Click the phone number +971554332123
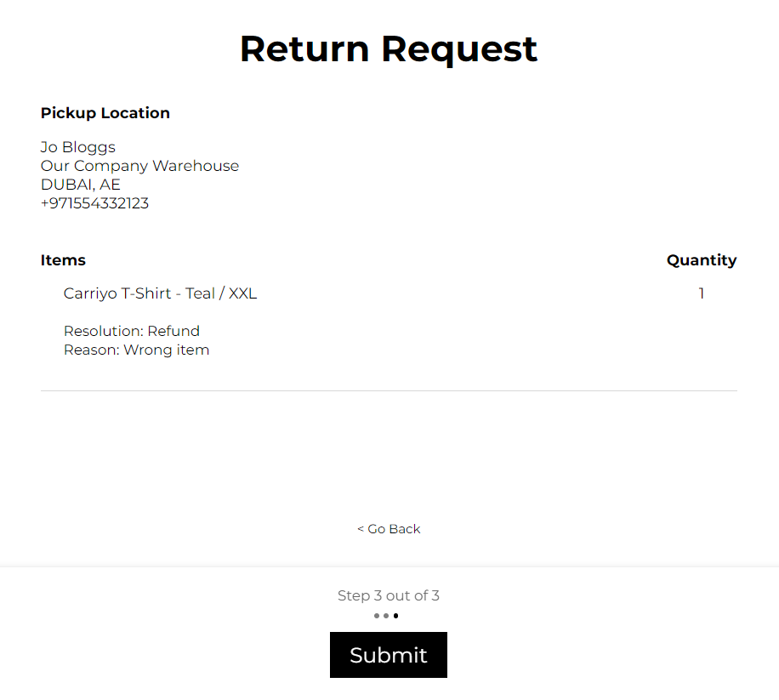The height and width of the screenshot is (700, 779). tap(94, 203)
